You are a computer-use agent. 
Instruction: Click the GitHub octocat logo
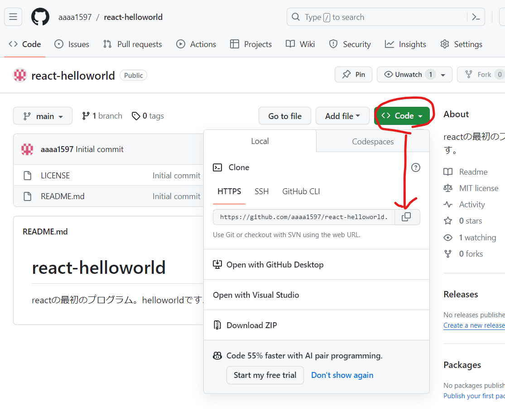[x=40, y=17]
